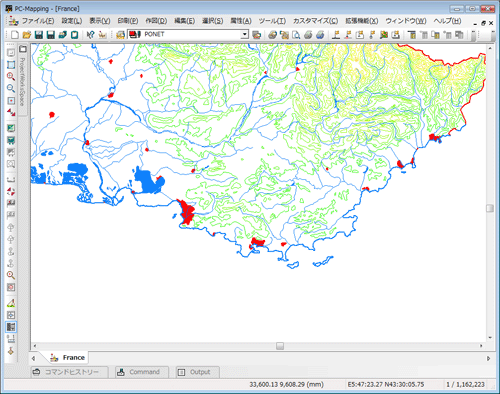The width and height of the screenshot is (500, 394).
Task: Click the measuring triangle icon on the left toolbar
Action: click(11, 303)
